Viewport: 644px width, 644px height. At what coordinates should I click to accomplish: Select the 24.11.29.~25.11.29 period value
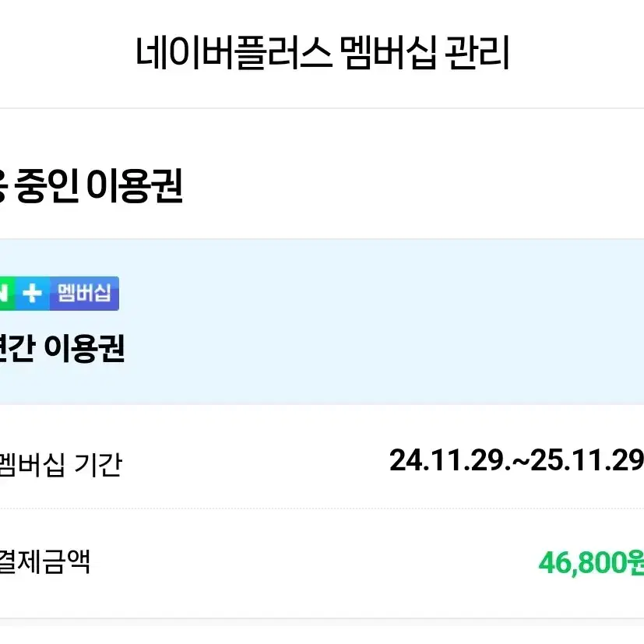point(516,460)
